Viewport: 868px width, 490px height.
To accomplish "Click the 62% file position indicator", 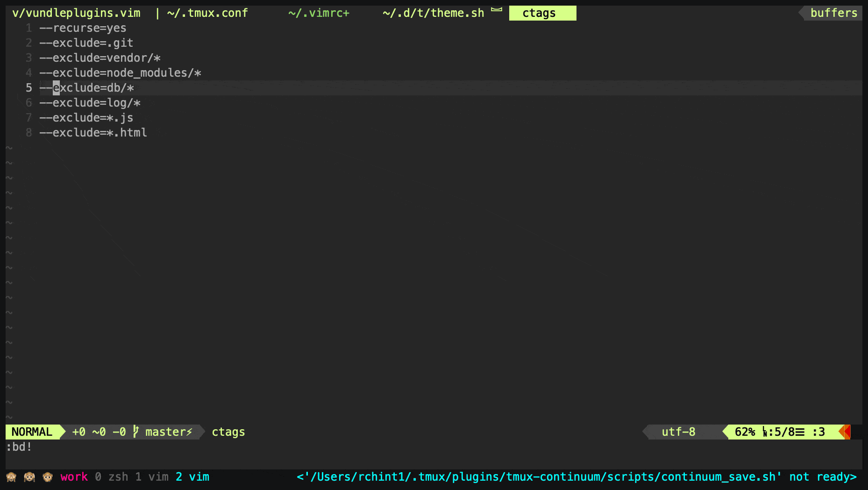I will (x=745, y=432).
